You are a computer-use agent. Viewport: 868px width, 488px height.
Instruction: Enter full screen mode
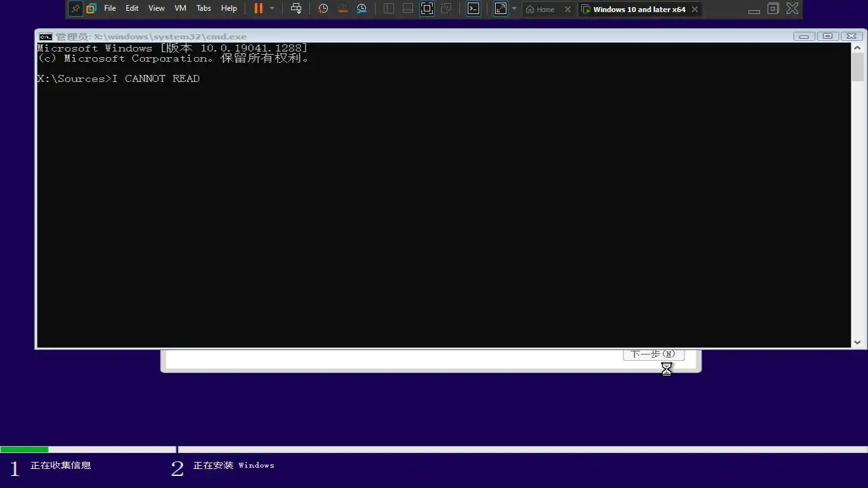click(x=427, y=9)
